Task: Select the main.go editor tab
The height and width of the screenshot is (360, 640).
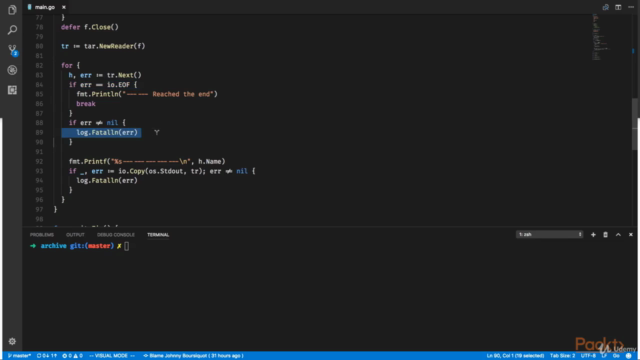Action: (44, 7)
